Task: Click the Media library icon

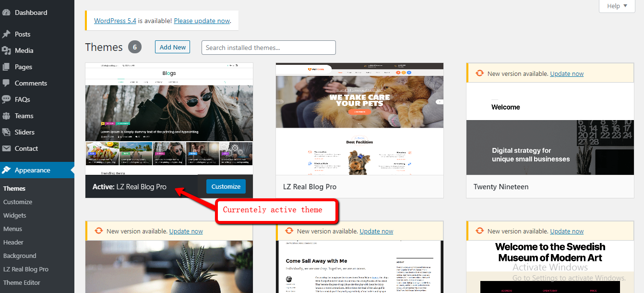Action: point(6,50)
